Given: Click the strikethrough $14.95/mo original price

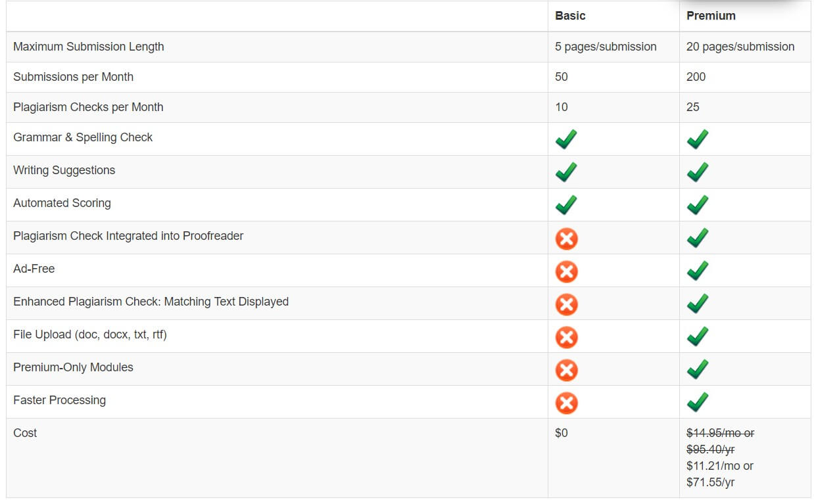Looking at the screenshot, I should coord(719,433).
